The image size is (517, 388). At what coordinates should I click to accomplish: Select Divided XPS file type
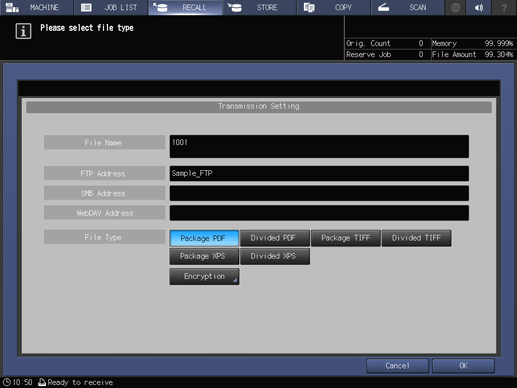pyautogui.click(x=275, y=256)
